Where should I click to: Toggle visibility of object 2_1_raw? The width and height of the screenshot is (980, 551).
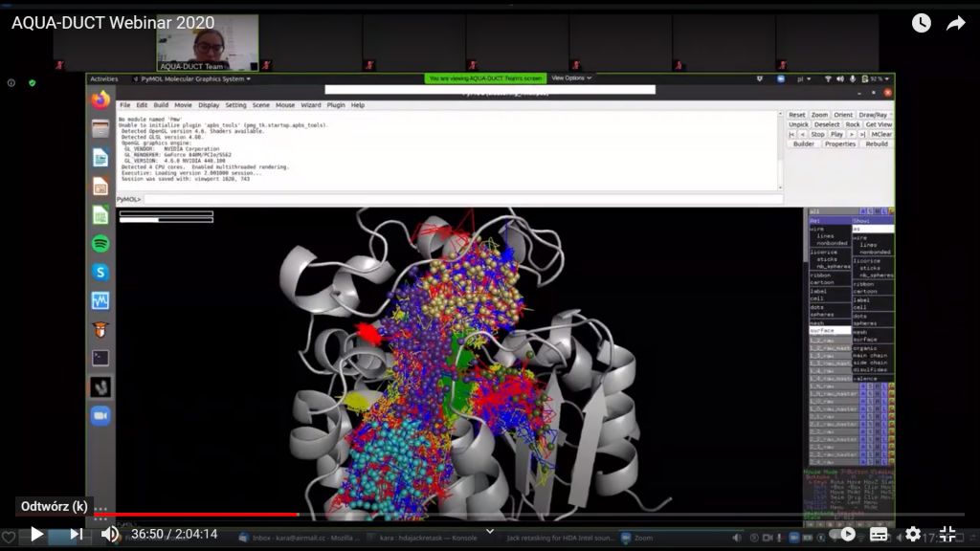pos(835,417)
